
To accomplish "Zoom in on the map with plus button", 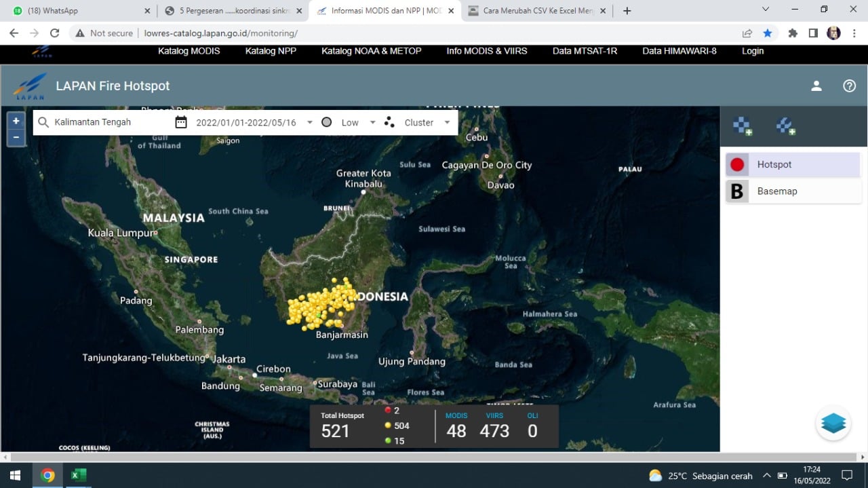I will coord(16,121).
